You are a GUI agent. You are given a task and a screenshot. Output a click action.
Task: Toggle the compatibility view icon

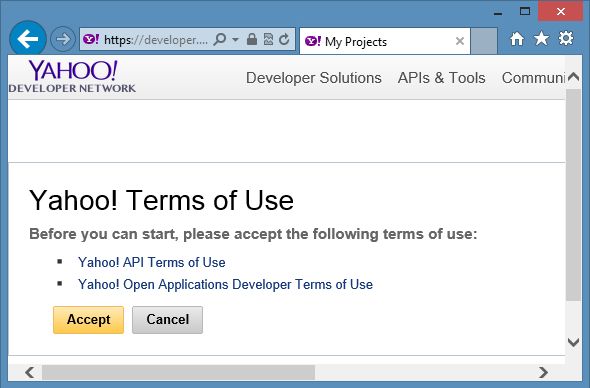tap(268, 39)
